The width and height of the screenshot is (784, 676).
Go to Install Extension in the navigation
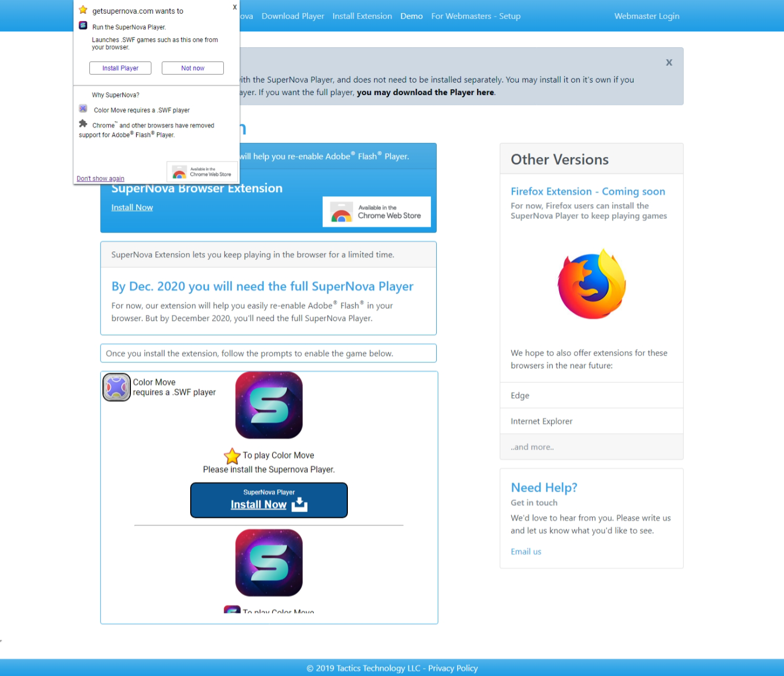[x=362, y=16]
